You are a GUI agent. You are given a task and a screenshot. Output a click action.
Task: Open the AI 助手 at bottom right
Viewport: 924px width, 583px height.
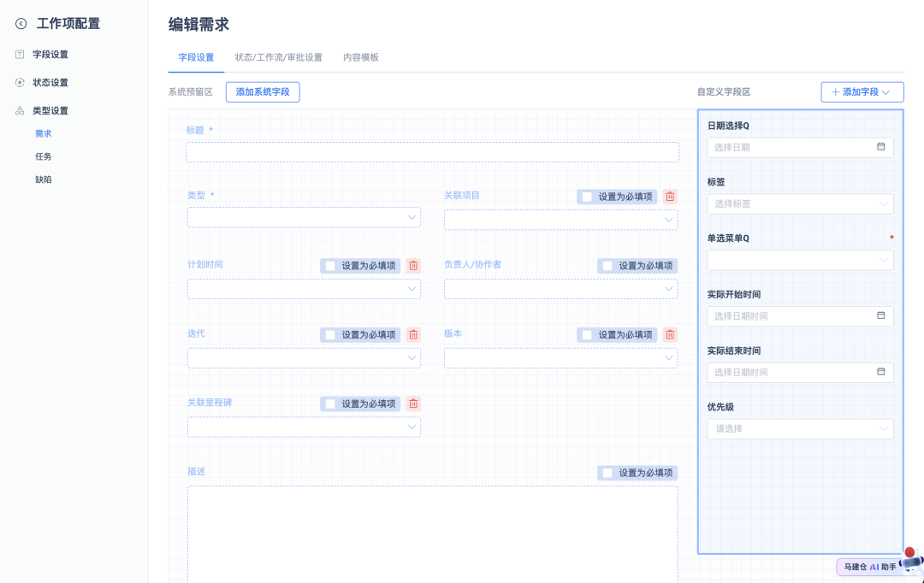(871, 566)
